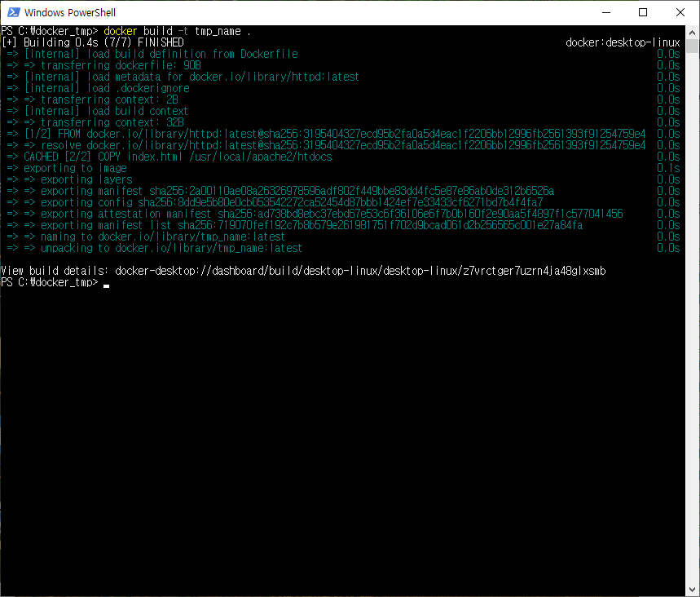Close the Windows PowerShell window
700x597 pixels.
click(680, 12)
